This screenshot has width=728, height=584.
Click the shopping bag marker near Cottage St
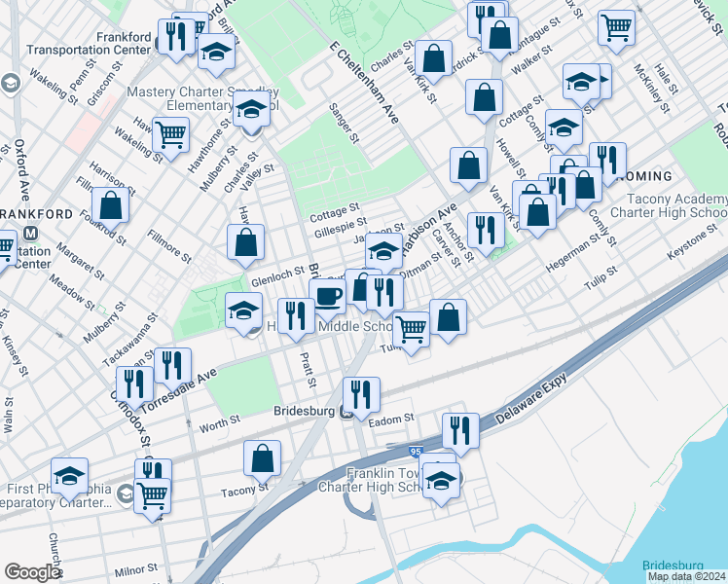click(484, 100)
